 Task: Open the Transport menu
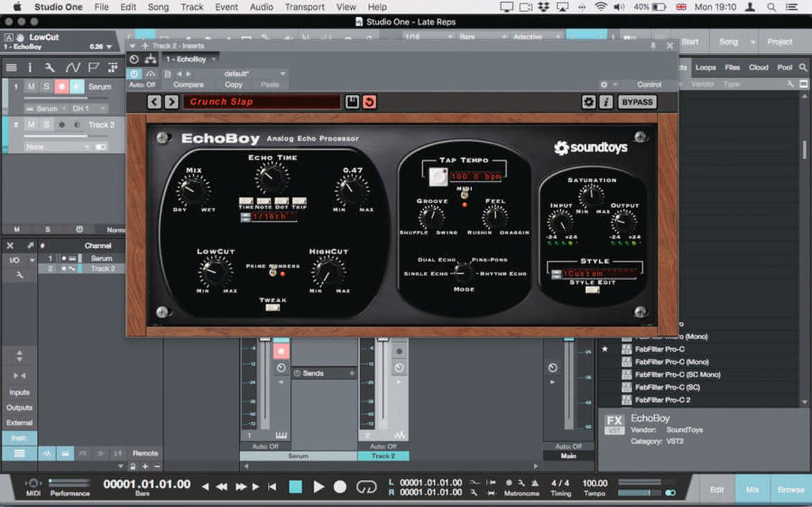(305, 7)
